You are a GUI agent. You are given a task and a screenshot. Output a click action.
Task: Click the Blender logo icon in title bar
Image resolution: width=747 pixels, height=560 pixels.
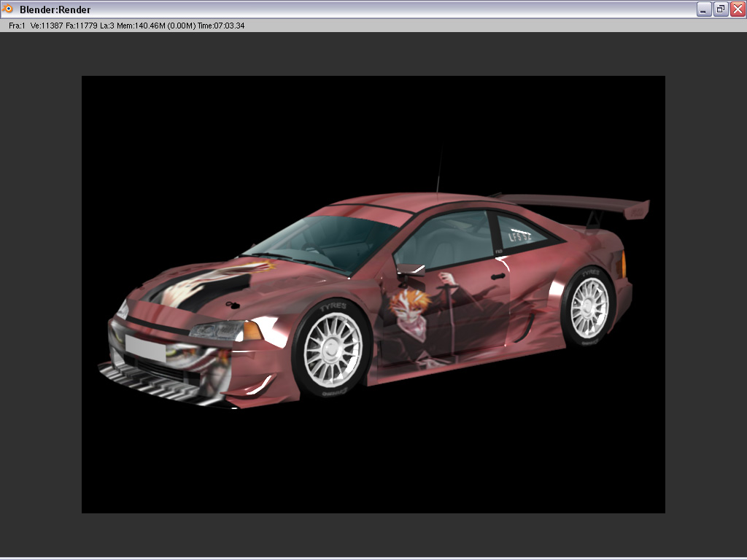coord(7,9)
